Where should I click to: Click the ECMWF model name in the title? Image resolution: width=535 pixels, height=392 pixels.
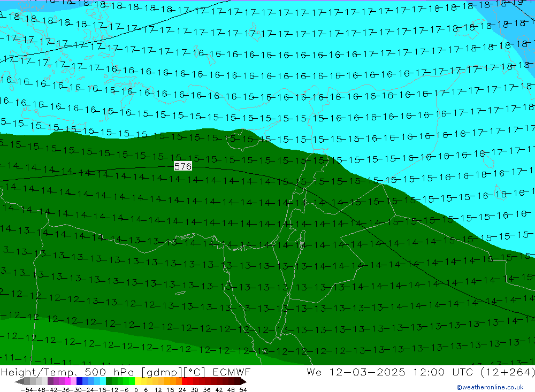pyautogui.click(x=232, y=372)
